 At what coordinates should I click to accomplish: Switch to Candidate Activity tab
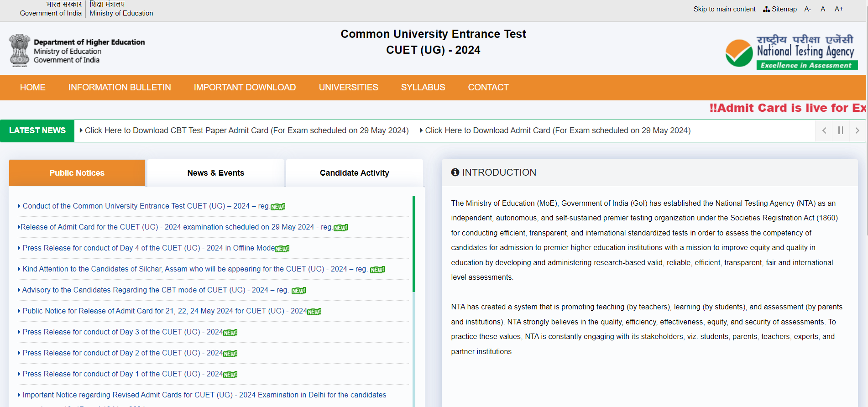coord(355,173)
